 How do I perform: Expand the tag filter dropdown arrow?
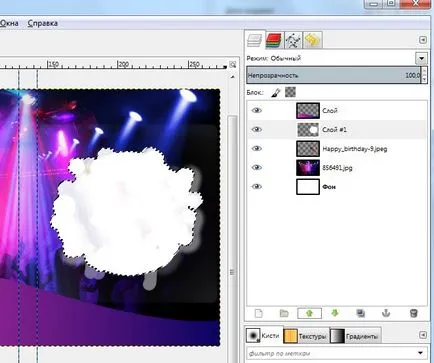click(420, 353)
